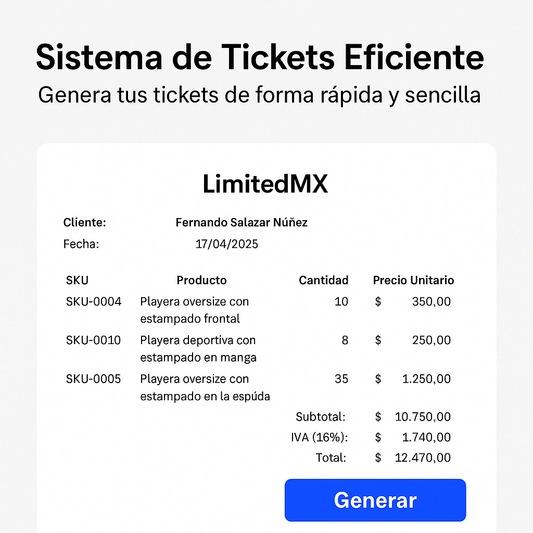The image size is (533, 533).
Task: Select the SKU-0004 cell
Action: tap(93, 302)
